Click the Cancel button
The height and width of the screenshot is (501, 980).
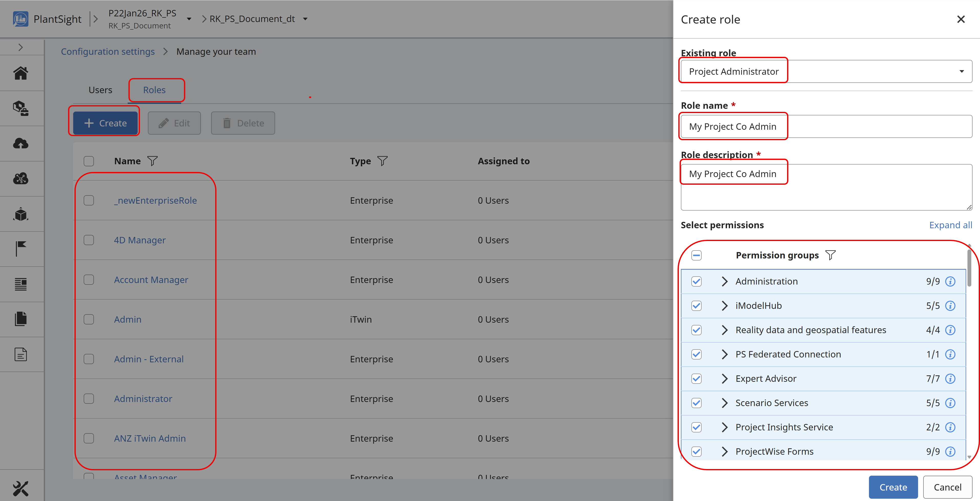pyautogui.click(x=947, y=487)
